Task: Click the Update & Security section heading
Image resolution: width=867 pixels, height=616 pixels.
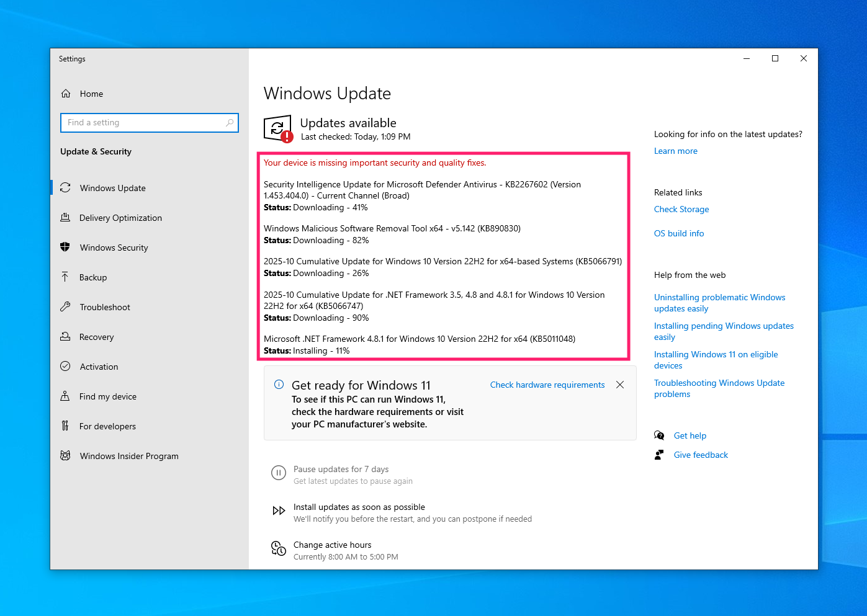Action: pyautogui.click(x=96, y=151)
